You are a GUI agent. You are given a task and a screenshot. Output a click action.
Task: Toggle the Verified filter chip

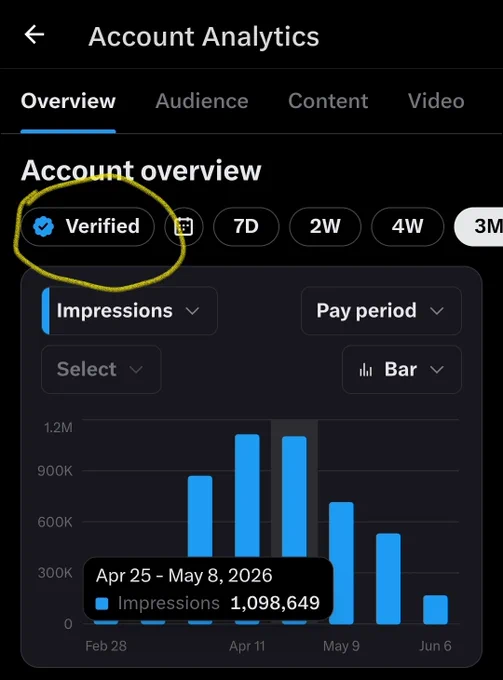[87, 226]
